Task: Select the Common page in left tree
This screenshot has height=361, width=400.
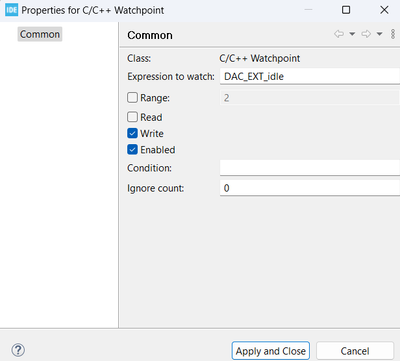Action: (x=40, y=34)
